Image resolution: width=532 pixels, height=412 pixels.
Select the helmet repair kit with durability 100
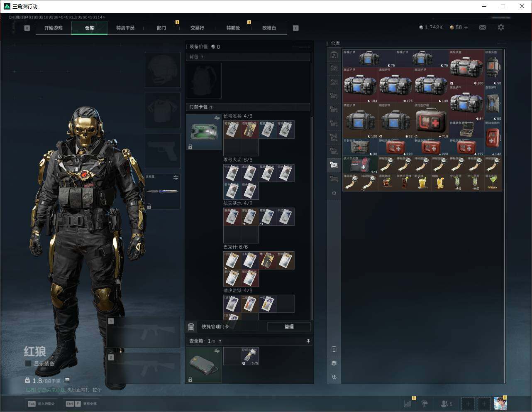point(467,67)
